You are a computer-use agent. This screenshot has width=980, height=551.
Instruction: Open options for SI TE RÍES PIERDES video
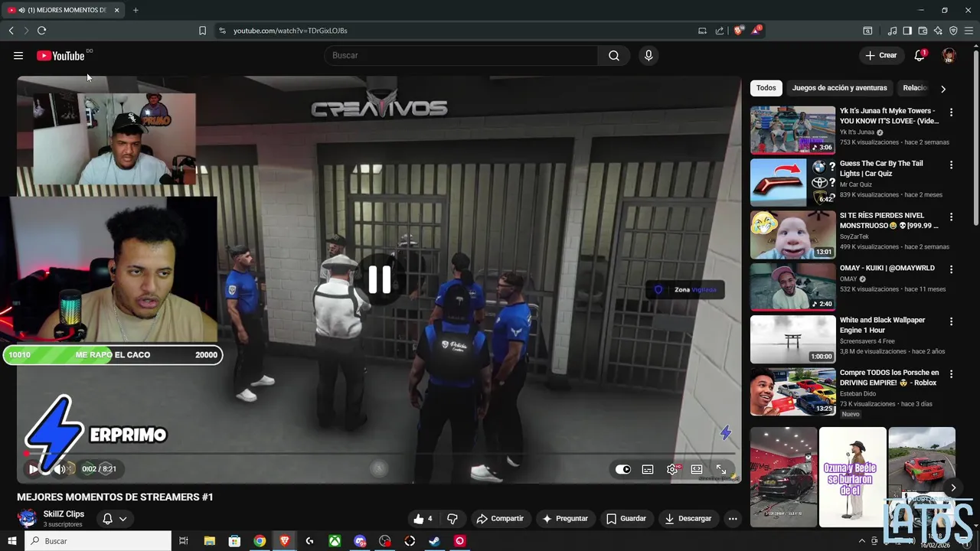pyautogui.click(x=952, y=217)
